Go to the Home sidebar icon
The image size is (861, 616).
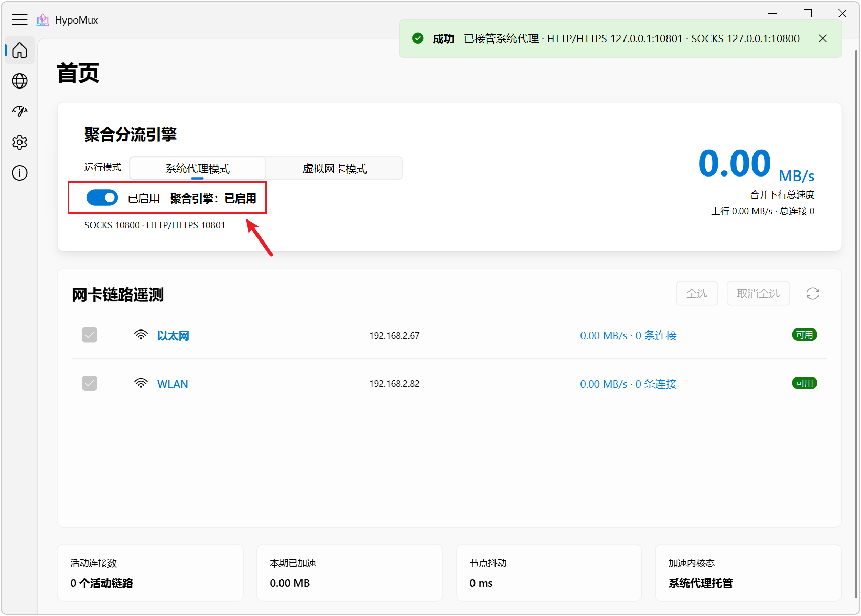pyautogui.click(x=19, y=50)
